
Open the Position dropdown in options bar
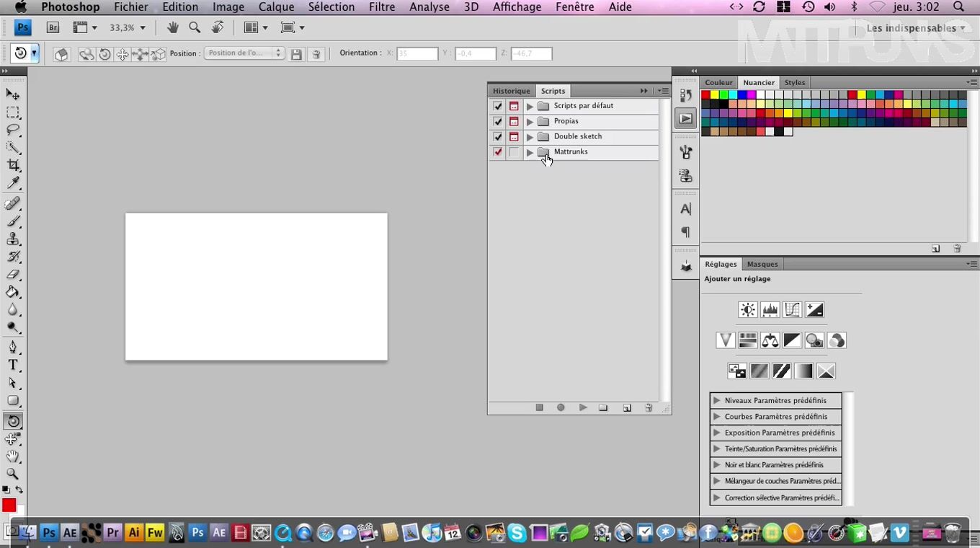coord(244,53)
